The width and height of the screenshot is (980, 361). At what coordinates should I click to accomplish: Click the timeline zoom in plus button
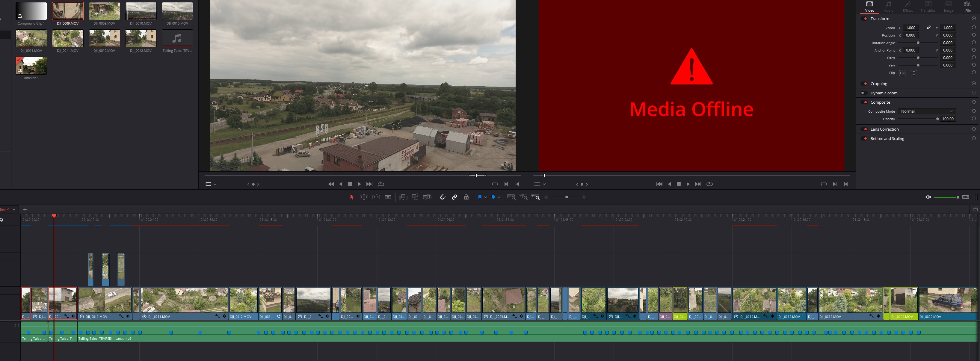(x=584, y=197)
